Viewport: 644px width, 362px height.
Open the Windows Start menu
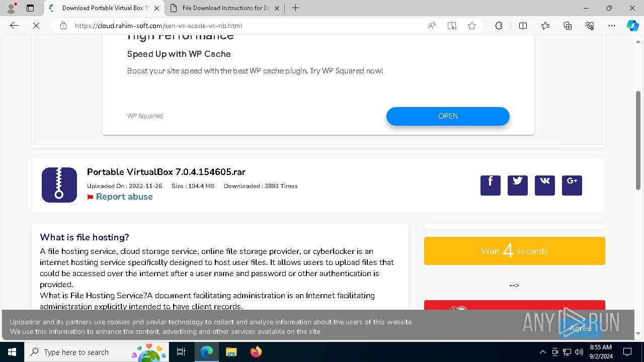click(x=12, y=352)
